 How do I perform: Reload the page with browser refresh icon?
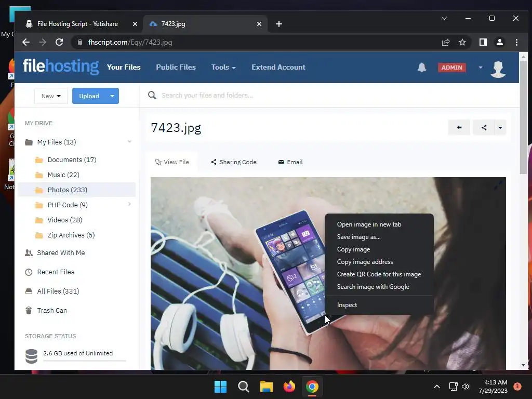click(59, 42)
